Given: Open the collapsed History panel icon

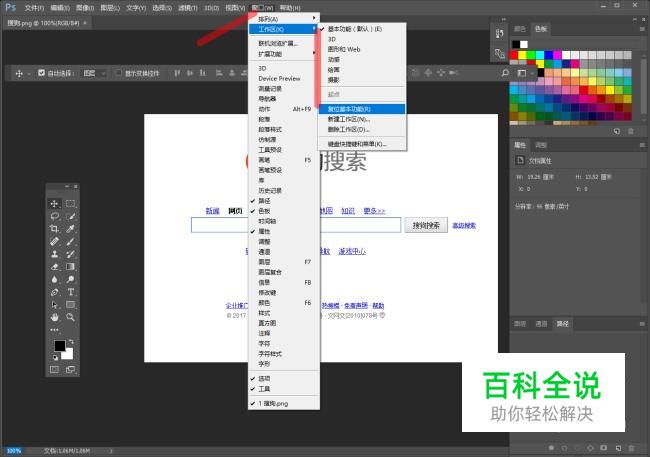Looking at the screenshot, I should (x=500, y=34).
